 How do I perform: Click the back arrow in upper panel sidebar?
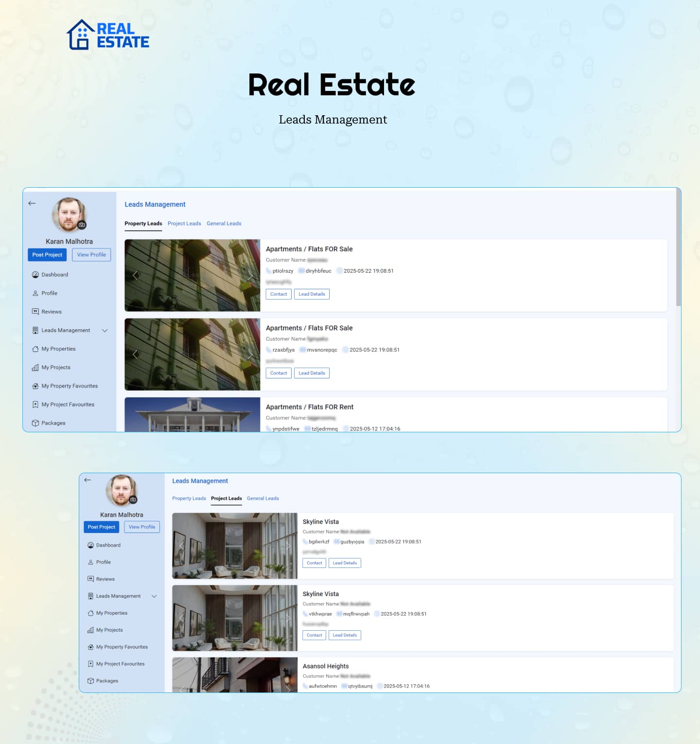tap(32, 203)
